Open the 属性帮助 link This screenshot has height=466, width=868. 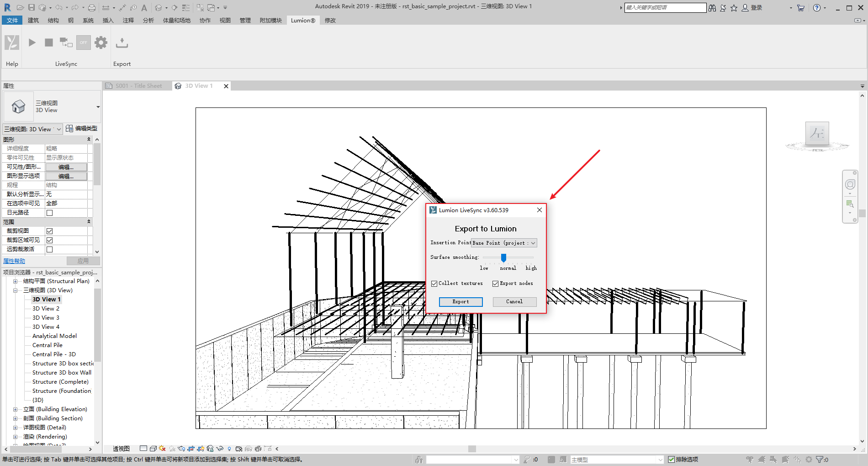coord(14,261)
